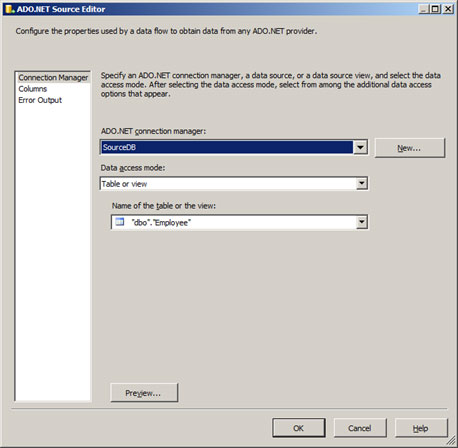Viewport: 458px width, 448px height.
Task: Open the Columns page
Action: click(33, 89)
